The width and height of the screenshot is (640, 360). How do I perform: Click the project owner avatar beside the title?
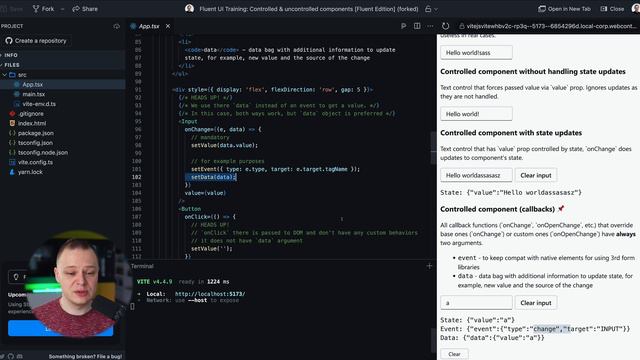pos(189,9)
